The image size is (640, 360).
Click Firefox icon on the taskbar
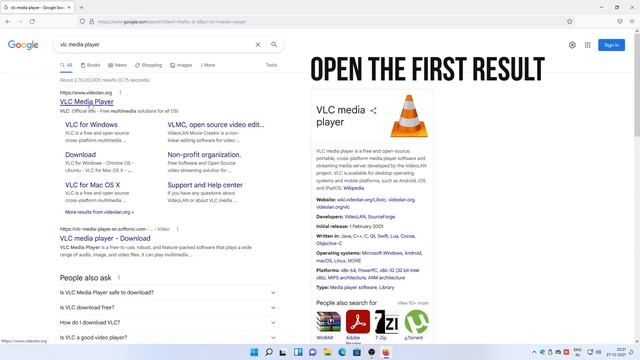[386, 352]
